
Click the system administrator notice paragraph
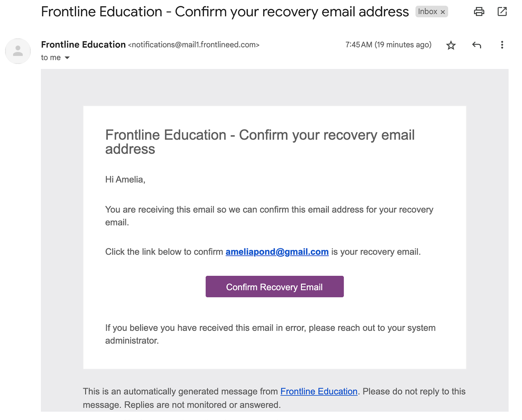pyautogui.click(x=270, y=334)
